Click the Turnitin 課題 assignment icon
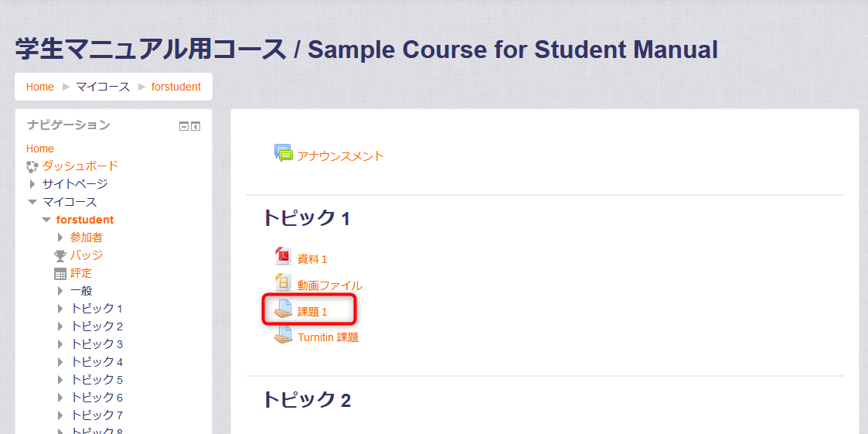 point(283,336)
